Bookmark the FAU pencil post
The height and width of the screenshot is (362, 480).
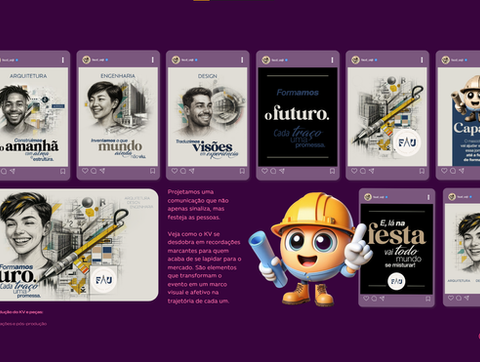422,171
